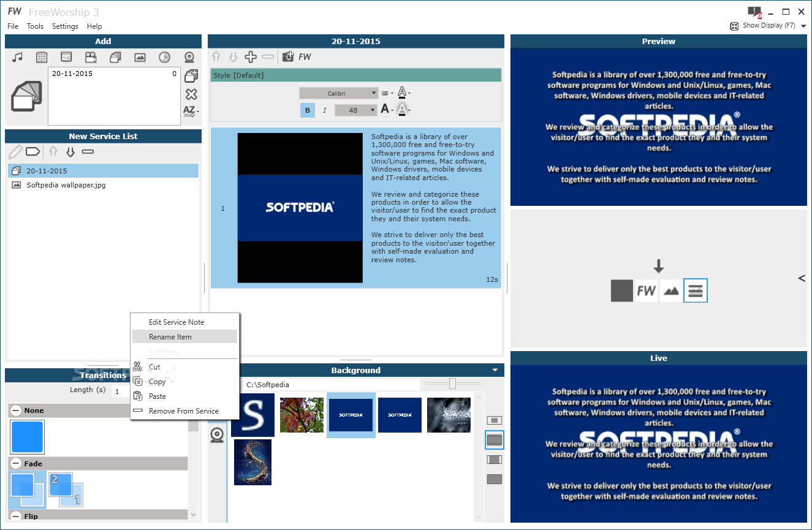812x530 pixels.
Task: Click camera snapshot icon in editor toolbar
Action: click(x=288, y=57)
